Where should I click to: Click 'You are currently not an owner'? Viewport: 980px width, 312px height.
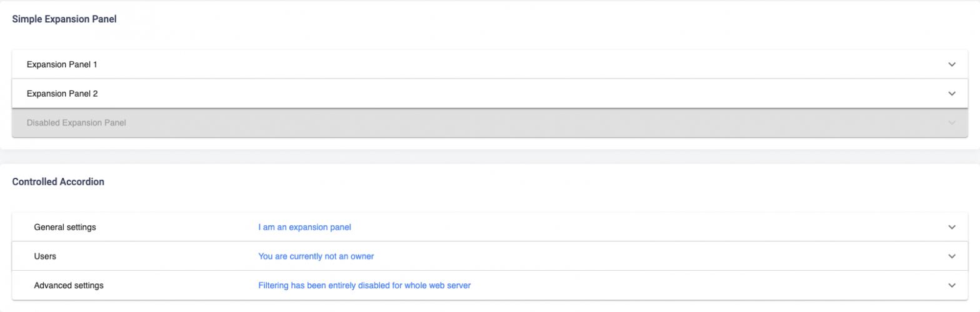316,256
